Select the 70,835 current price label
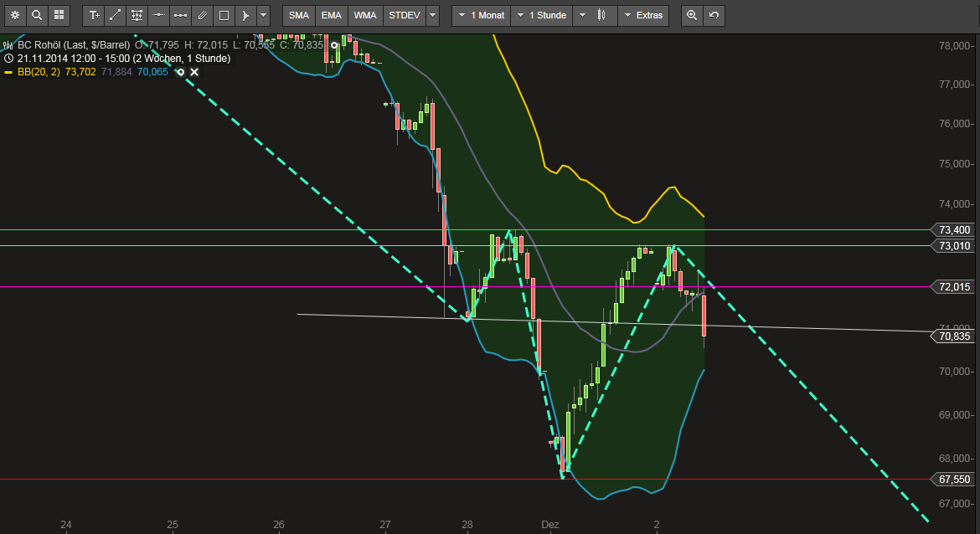Image resolution: width=980 pixels, height=534 pixels. pyautogui.click(x=954, y=336)
